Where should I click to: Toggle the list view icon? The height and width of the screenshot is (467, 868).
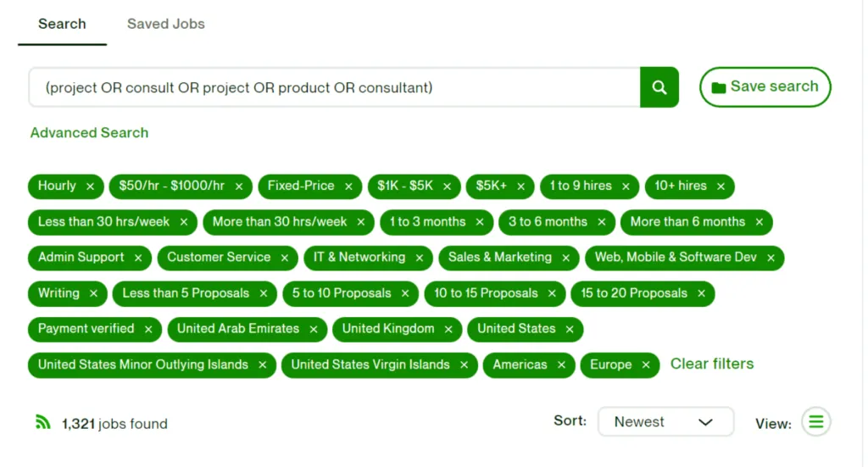pyautogui.click(x=815, y=422)
